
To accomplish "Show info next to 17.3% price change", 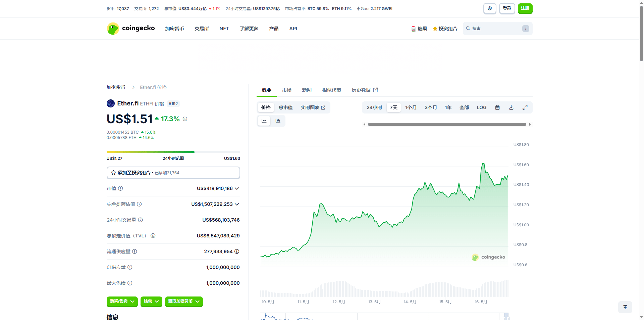I will pyautogui.click(x=185, y=119).
